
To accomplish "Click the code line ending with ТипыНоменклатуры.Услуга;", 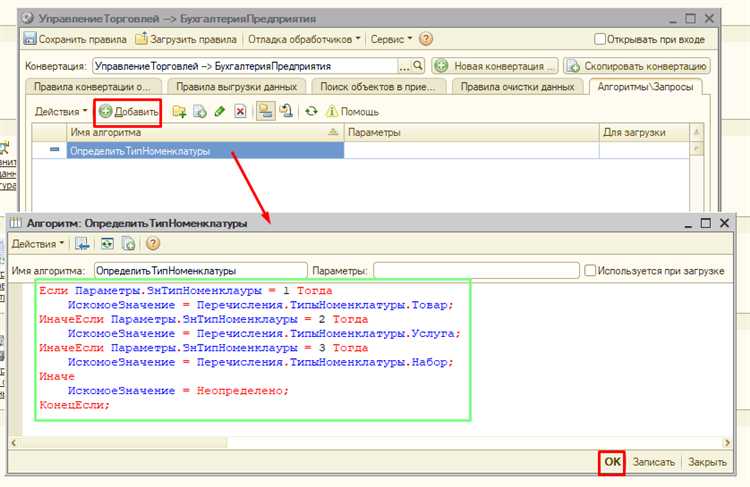I will pyautogui.click(x=264, y=334).
